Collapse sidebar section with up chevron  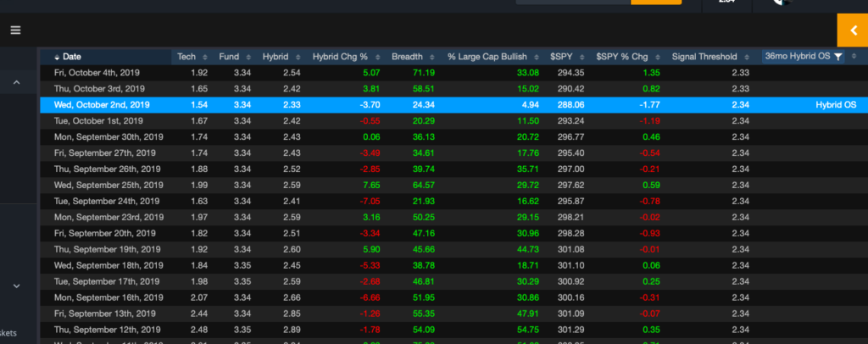pos(17,82)
